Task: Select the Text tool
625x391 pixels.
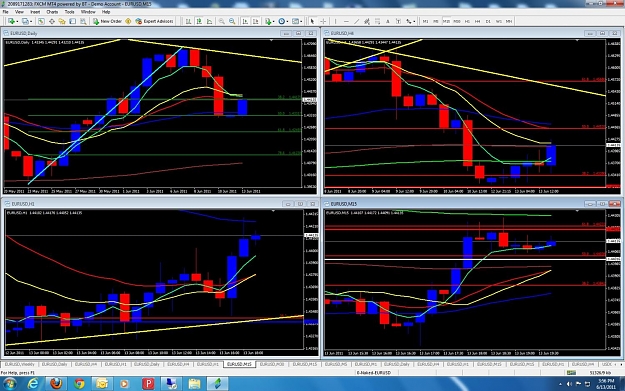Action: [387, 21]
